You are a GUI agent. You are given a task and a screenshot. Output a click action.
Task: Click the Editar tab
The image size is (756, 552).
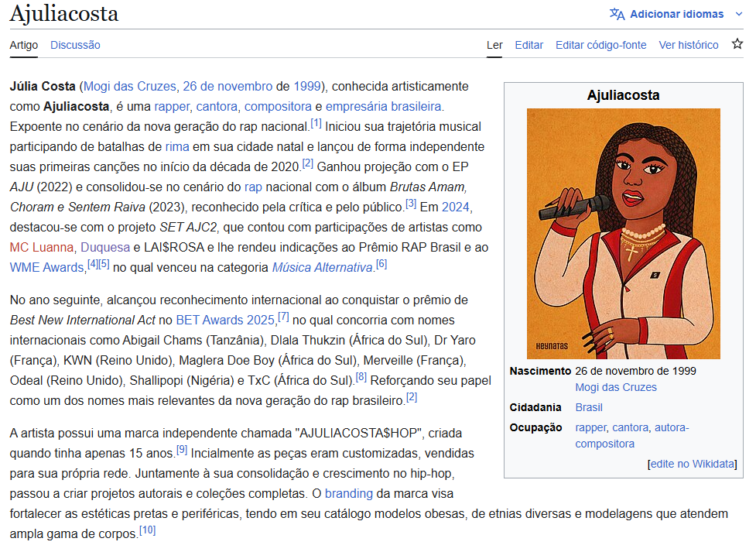[x=529, y=45]
